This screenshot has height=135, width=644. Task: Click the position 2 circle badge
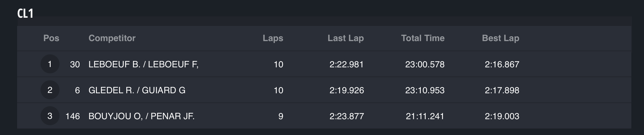50,90
